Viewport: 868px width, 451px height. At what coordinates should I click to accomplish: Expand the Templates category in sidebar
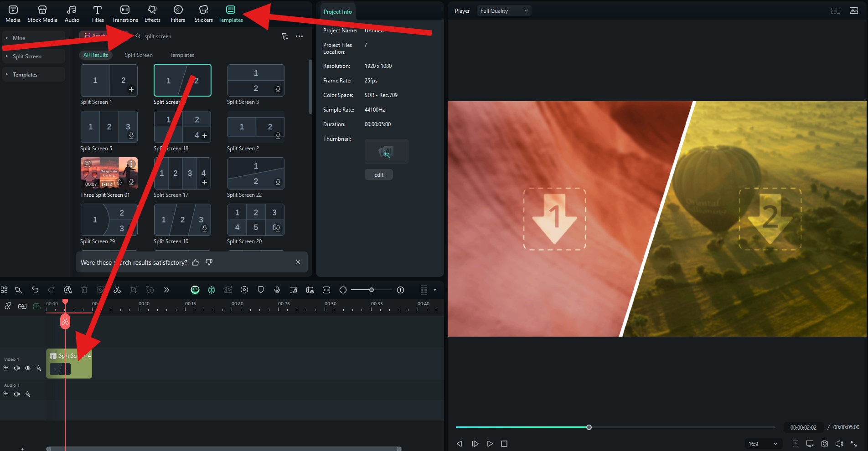tap(33, 74)
